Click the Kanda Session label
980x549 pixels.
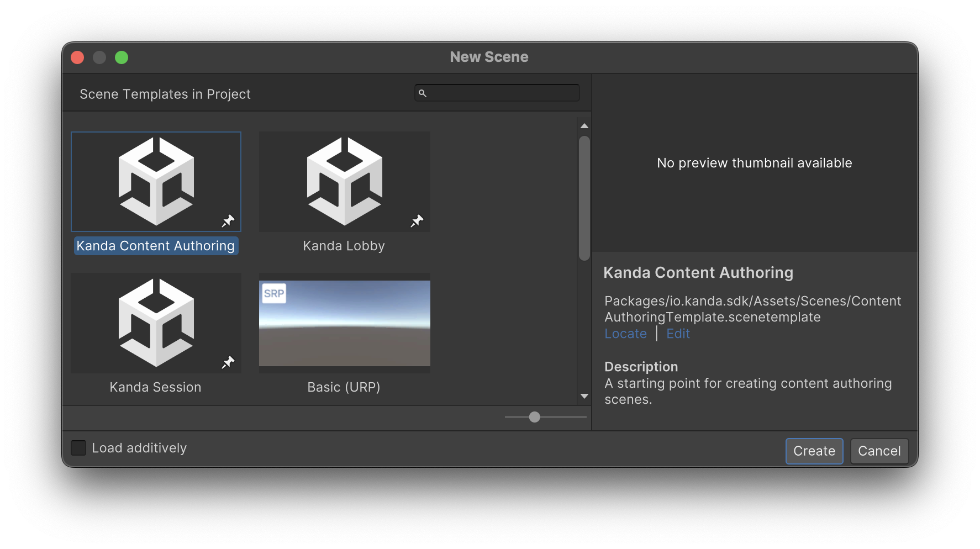pyautogui.click(x=155, y=387)
